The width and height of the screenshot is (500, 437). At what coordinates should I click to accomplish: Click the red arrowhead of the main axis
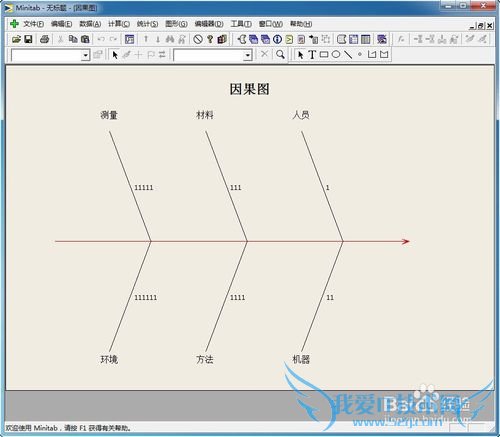click(x=405, y=241)
